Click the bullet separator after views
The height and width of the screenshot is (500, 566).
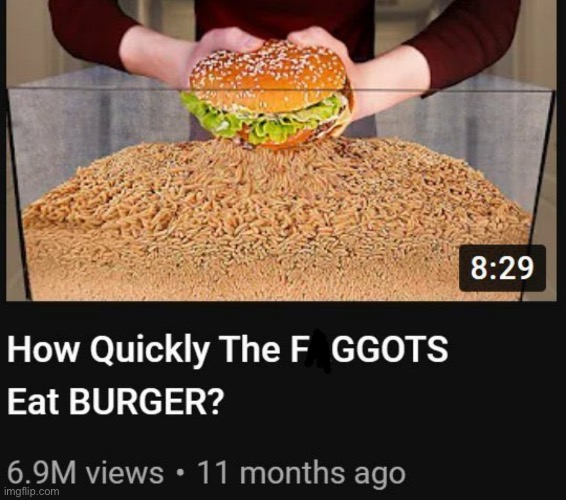pyautogui.click(x=181, y=473)
